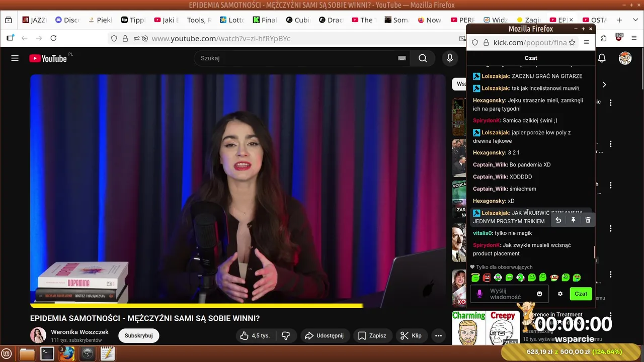Open the main window application menu
This screenshot has height=362, width=644.
(x=634, y=38)
